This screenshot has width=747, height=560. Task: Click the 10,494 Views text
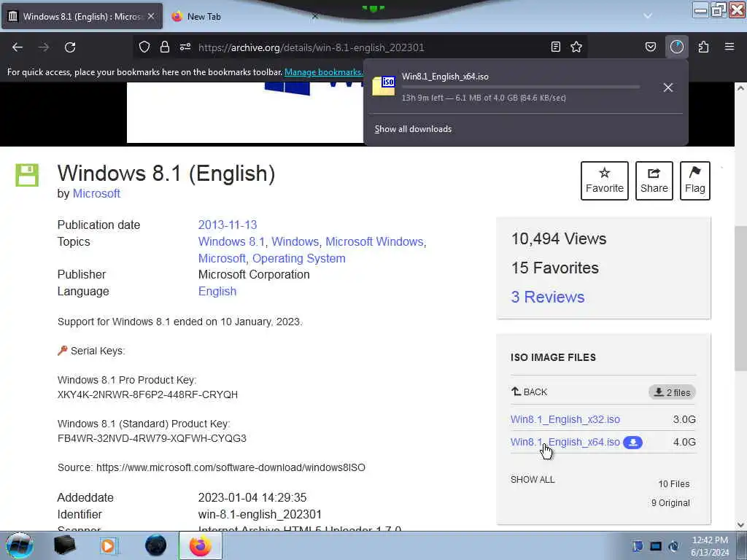[559, 238]
